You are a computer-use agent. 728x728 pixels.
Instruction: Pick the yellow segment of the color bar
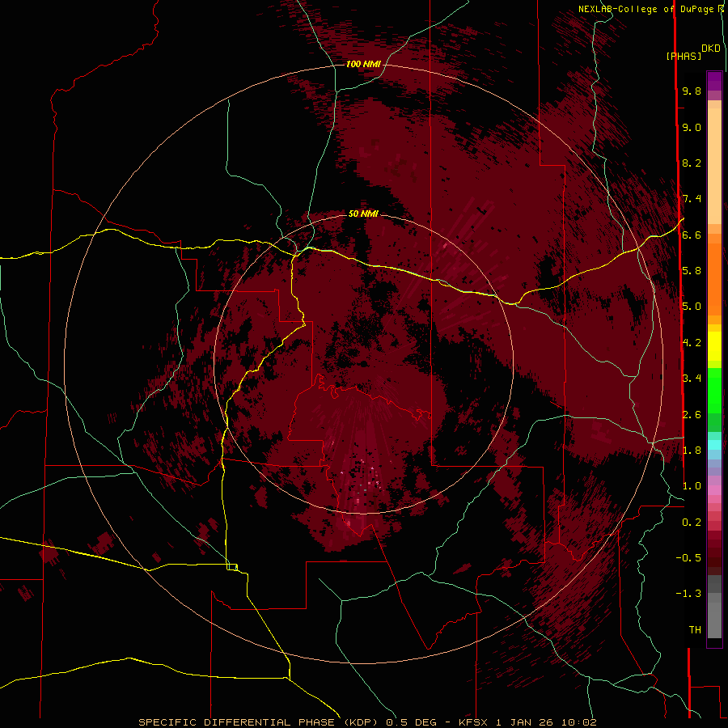coord(714,346)
